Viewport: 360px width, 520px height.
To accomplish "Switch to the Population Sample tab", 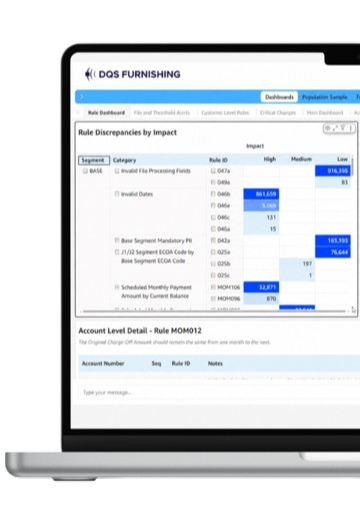I will point(325,97).
